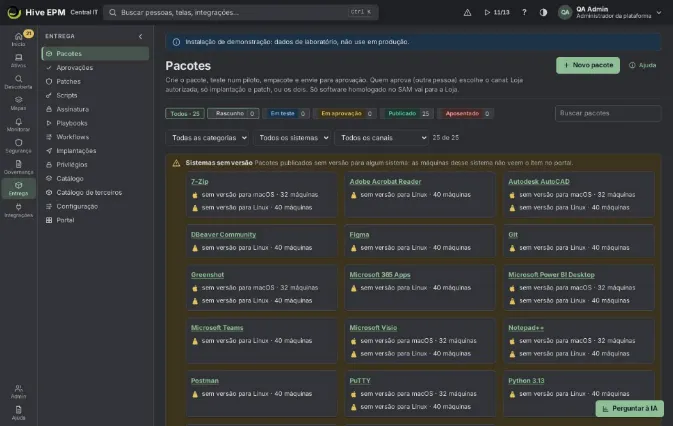The height and width of the screenshot is (426, 673).
Task: Click the alert triangle in the top bar
Action: tap(467, 12)
